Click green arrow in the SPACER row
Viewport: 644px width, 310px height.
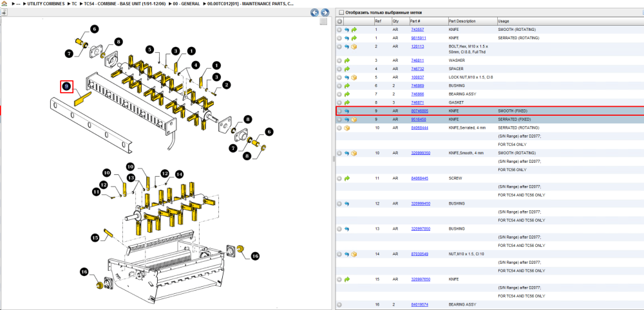346,69
